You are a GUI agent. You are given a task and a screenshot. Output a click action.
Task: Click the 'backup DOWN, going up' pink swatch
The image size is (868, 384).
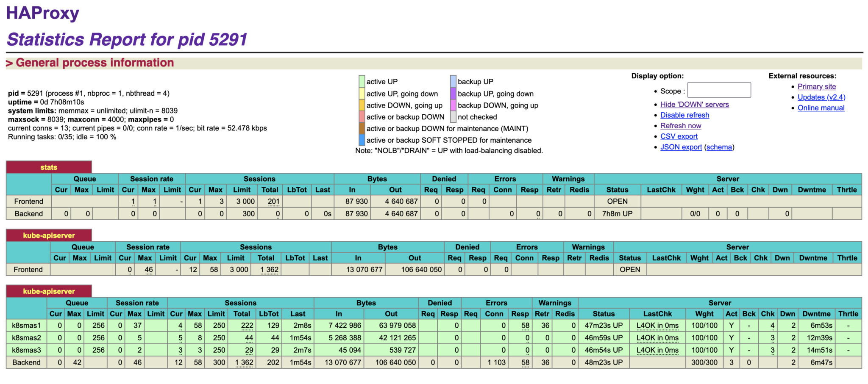tap(453, 105)
